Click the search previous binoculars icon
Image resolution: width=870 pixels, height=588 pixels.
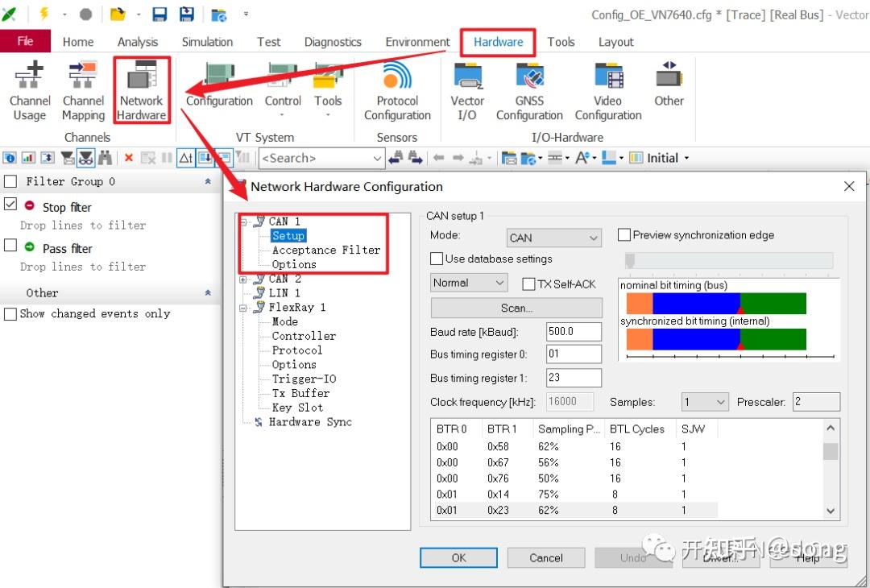396,158
